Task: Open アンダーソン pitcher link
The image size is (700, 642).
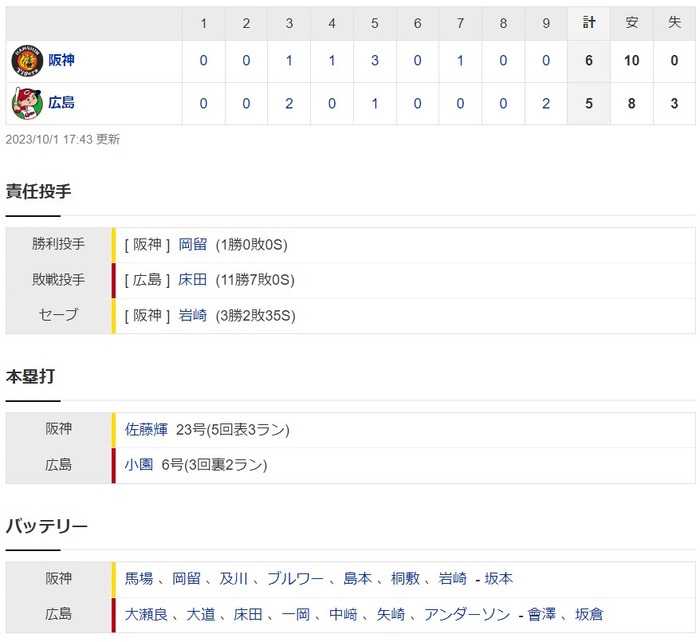Action: click(466, 614)
